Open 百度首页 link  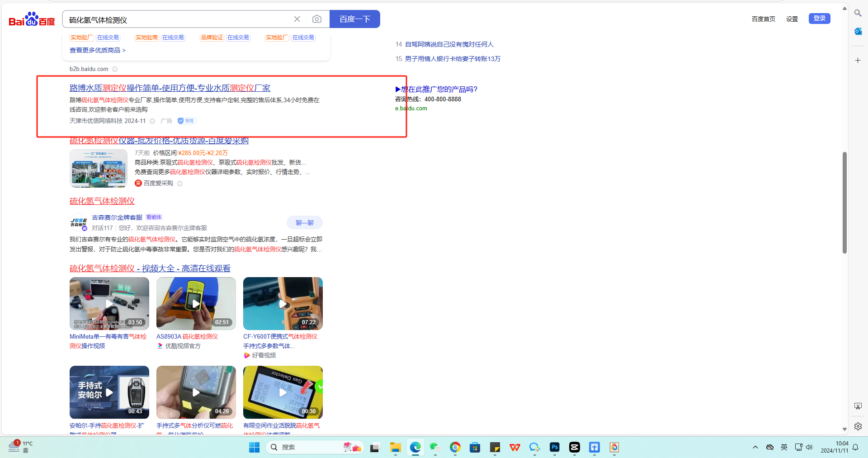(x=763, y=19)
